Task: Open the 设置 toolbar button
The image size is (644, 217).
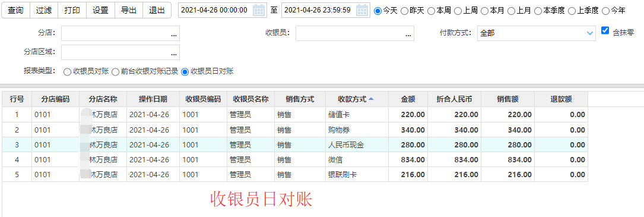Action: click(101, 10)
